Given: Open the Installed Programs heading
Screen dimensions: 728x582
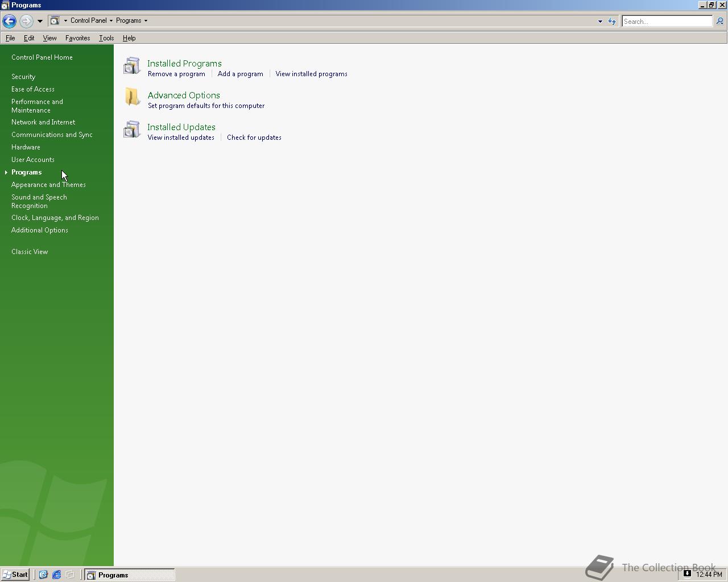Looking at the screenshot, I should (x=184, y=64).
